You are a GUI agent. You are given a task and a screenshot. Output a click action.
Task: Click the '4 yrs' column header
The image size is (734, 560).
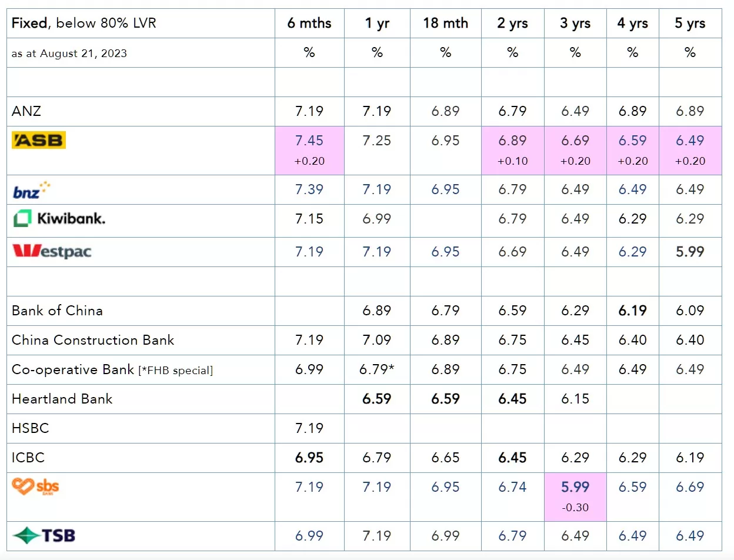(632, 24)
